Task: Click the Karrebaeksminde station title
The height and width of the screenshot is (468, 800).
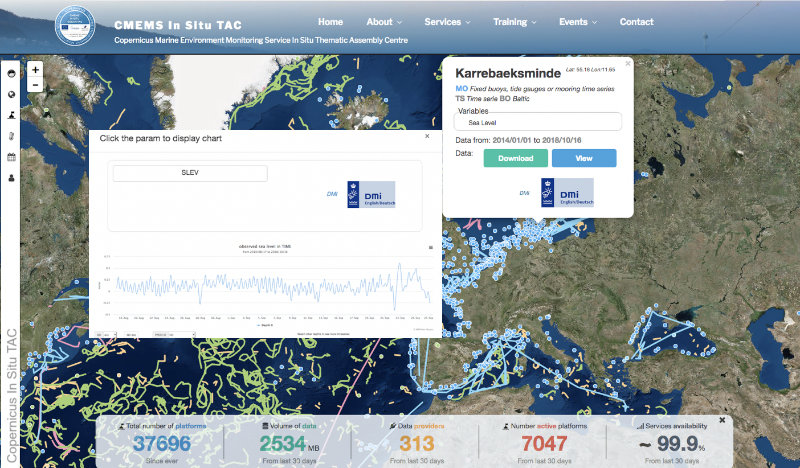Action: pos(508,73)
